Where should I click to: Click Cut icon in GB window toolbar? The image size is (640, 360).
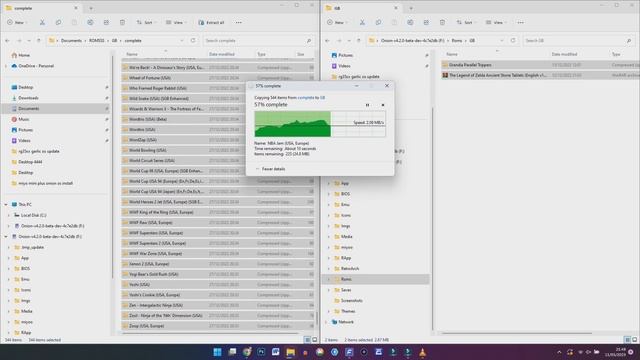362,22
